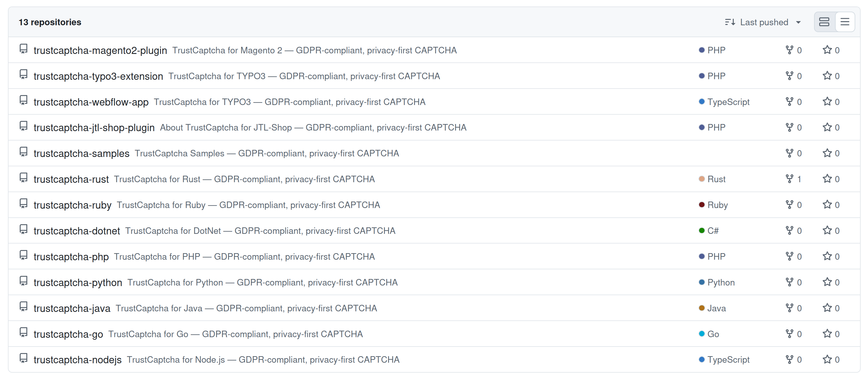Click 'TrustCaptcha Samples — GDPR-compliant' description
The image size is (868, 382).
tap(267, 153)
